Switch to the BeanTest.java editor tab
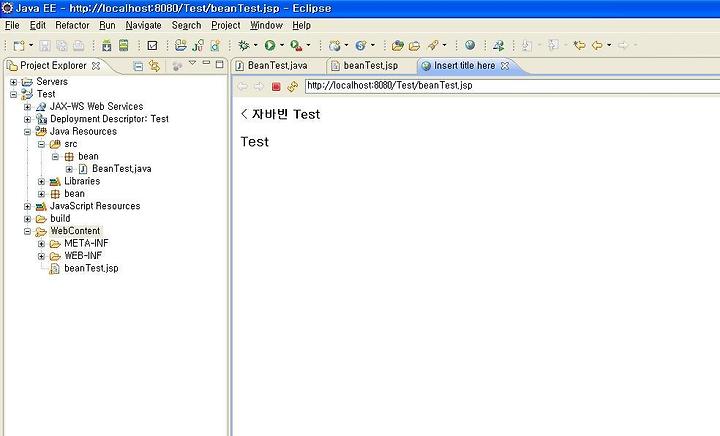Viewport: 720px width, 436px height. coord(277,66)
